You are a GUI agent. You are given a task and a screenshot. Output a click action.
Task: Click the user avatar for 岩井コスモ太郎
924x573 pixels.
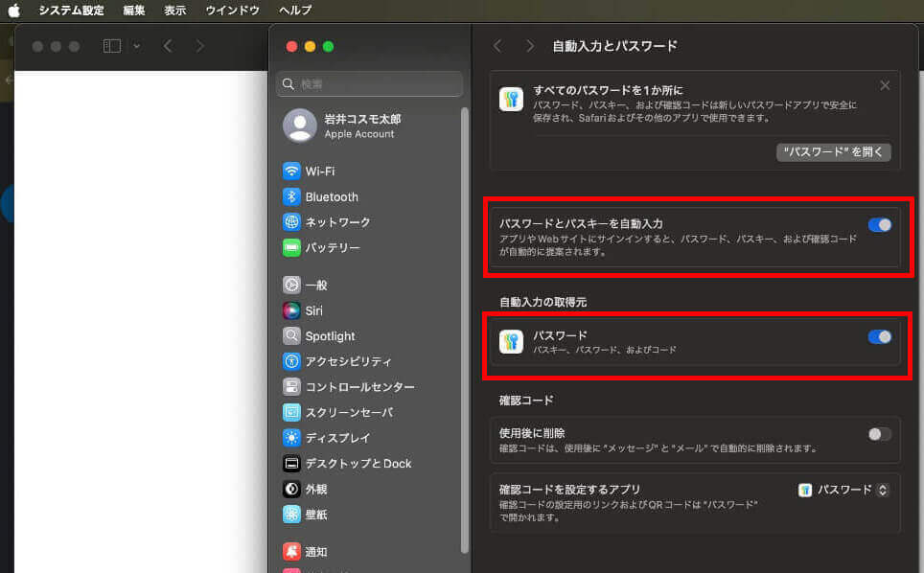pos(300,126)
